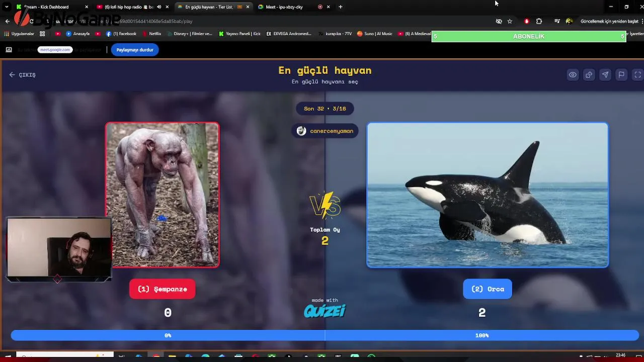Viewport: 644px width, 362px height.
Task: Click the Toplam Oy label
Action: [325, 230]
